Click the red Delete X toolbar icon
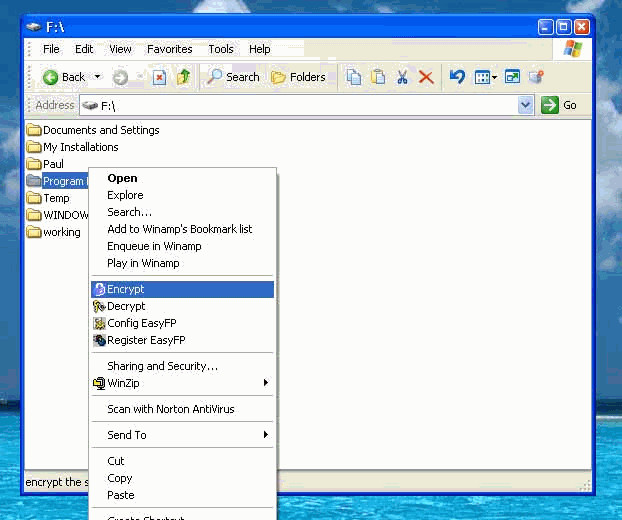Image resolution: width=622 pixels, height=520 pixels. pos(426,77)
